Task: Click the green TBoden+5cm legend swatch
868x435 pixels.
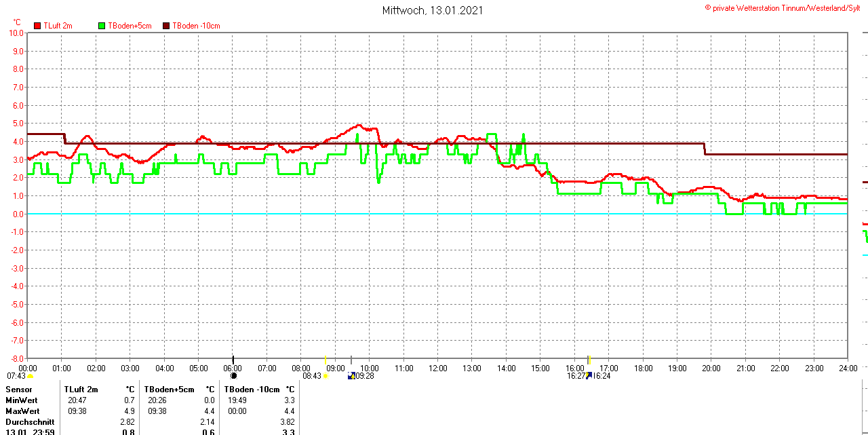Action: click(x=102, y=26)
